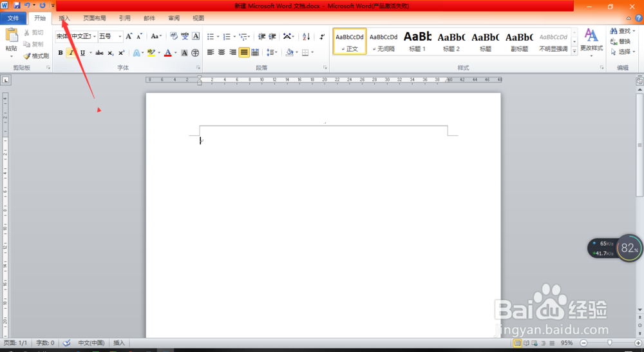
Task: Click the Replace (替换) button
Action: click(x=620, y=41)
